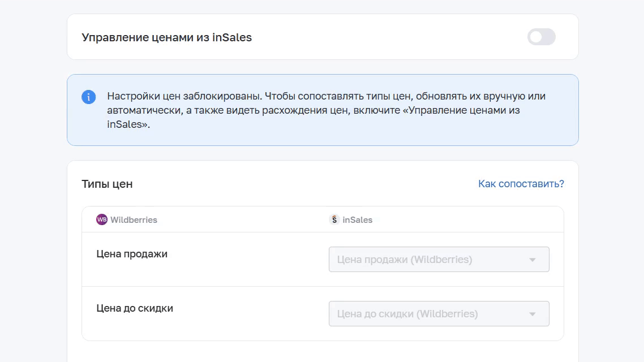The height and width of the screenshot is (362, 644).
Task: Click the "Цена до скидки" row label
Action: point(135,308)
